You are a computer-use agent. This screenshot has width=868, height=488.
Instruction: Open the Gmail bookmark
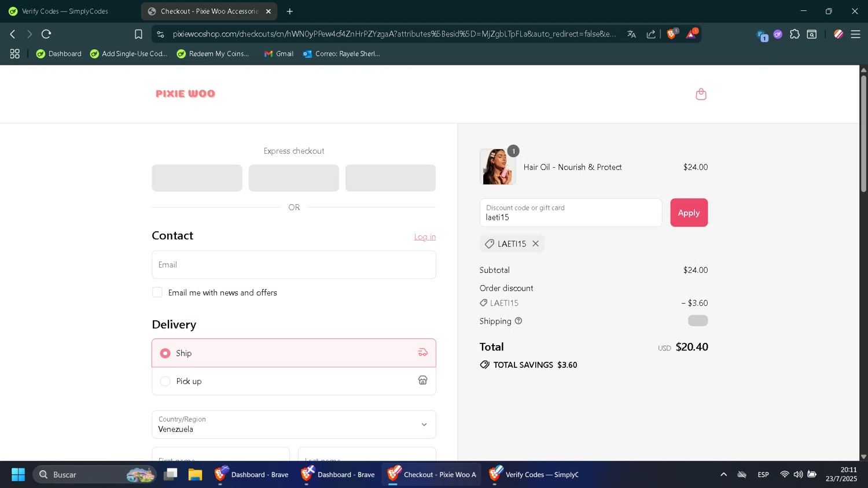click(279, 54)
